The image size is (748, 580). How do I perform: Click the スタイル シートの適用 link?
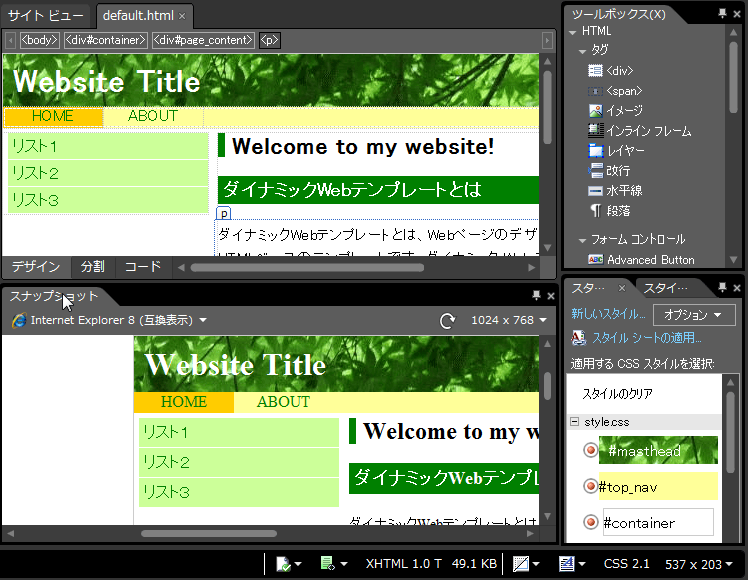click(646, 338)
